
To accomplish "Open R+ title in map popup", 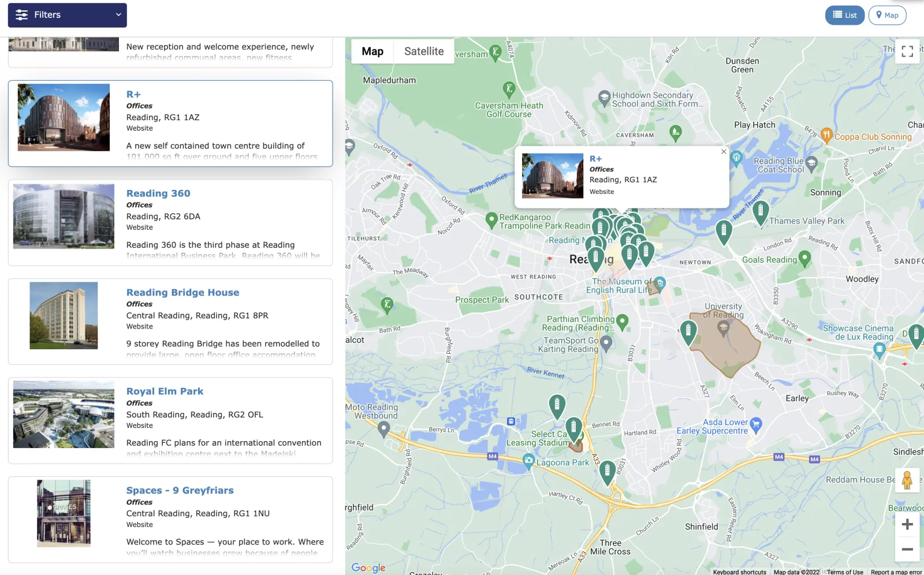I will (595, 159).
